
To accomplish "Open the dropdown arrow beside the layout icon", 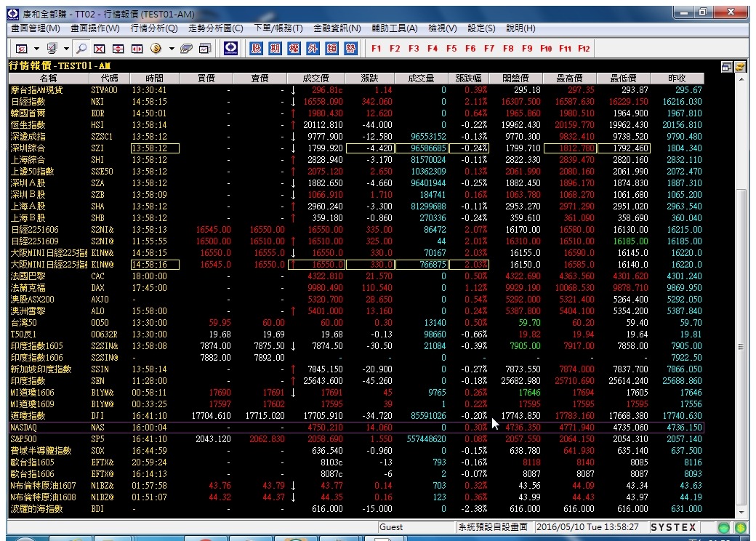I will 36,48.
